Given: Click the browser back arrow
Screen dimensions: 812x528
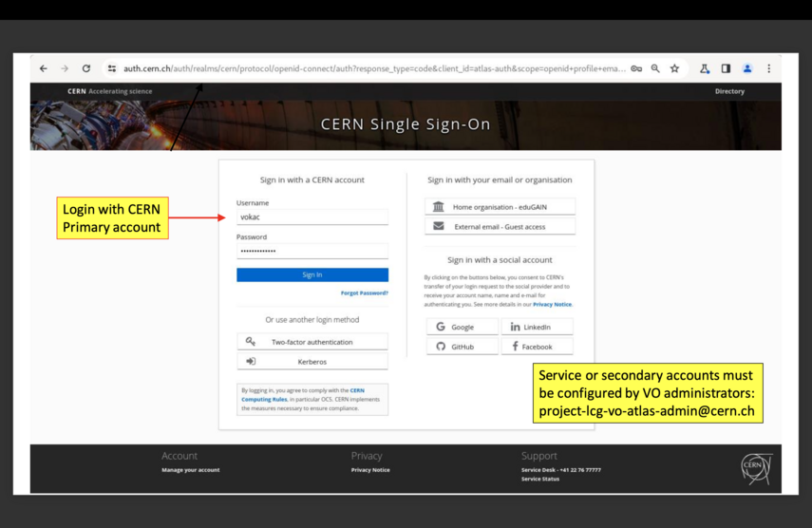Looking at the screenshot, I should [x=44, y=68].
